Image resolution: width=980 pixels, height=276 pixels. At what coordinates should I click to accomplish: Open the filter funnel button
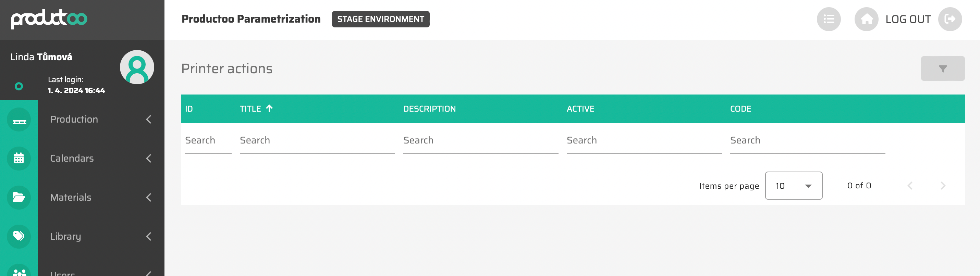click(942, 69)
